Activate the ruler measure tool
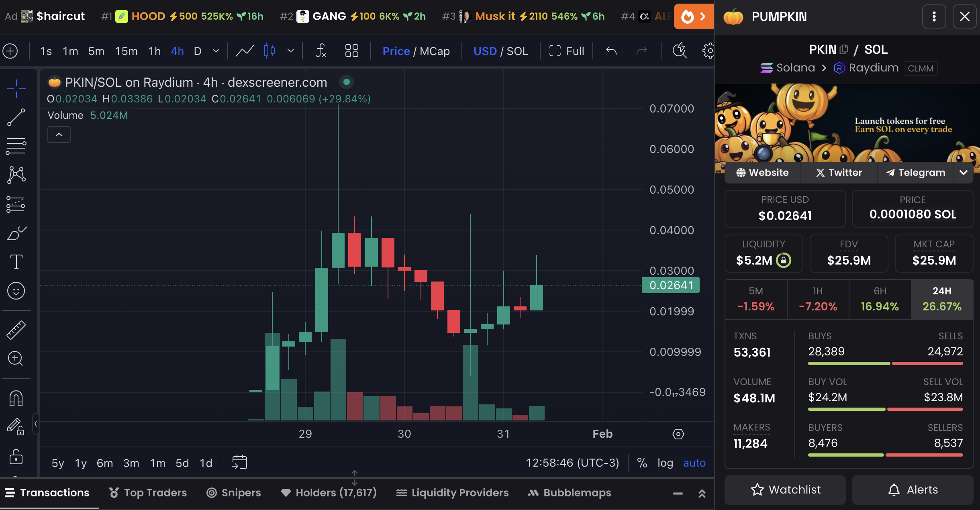 [x=16, y=330]
